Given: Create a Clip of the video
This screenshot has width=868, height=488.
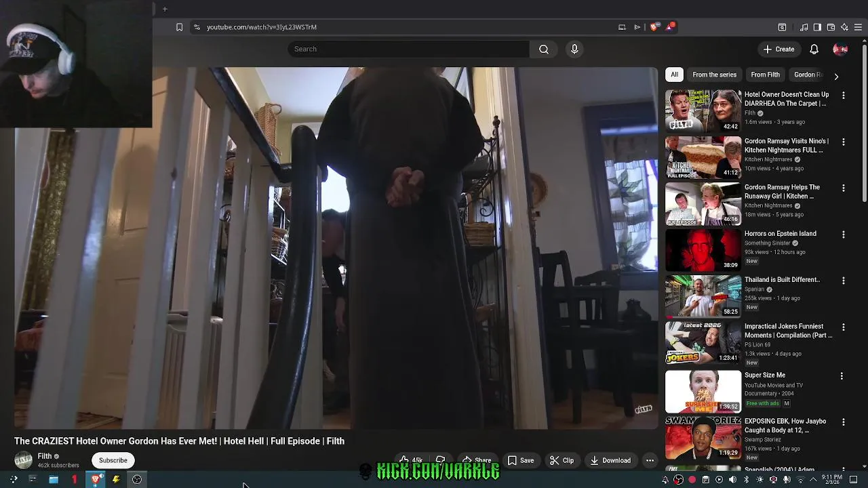Looking at the screenshot, I should pos(561,460).
